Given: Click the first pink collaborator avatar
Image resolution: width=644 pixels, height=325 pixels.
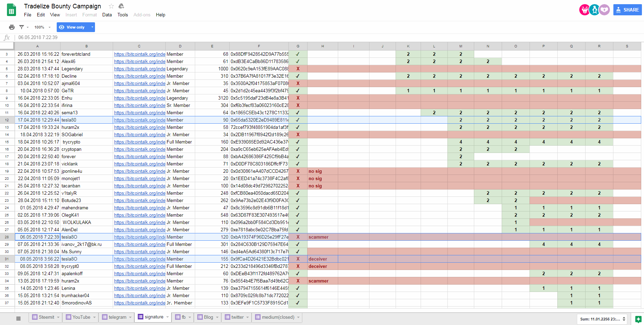Looking at the screenshot, I should pyautogui.click(x=585, y=10).
